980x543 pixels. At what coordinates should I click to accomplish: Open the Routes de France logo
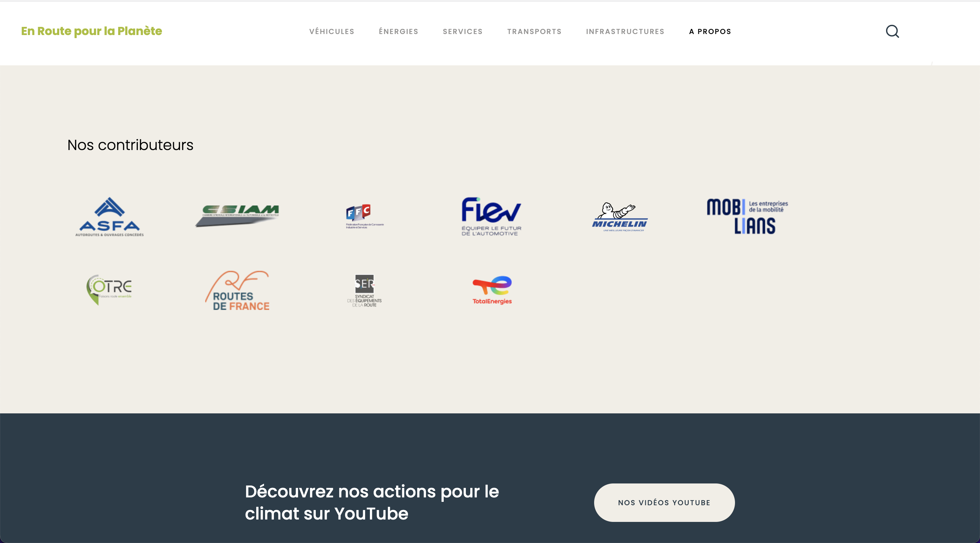[x=237, y=291]
